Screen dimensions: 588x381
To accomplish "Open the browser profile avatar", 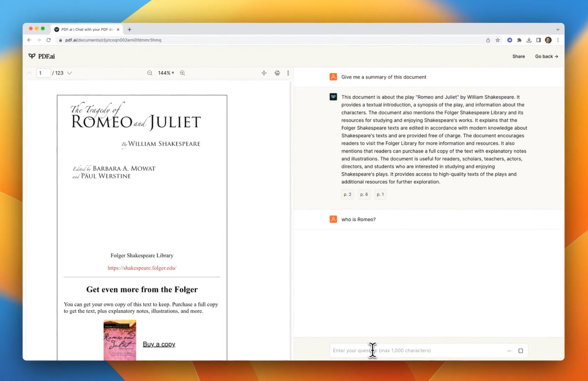I will coord(548,40).
